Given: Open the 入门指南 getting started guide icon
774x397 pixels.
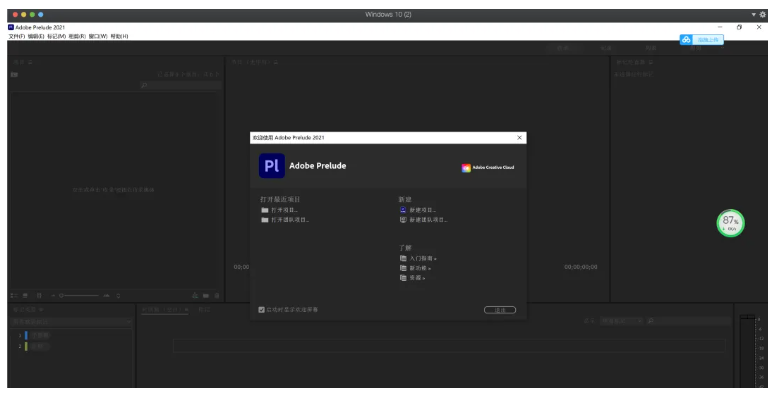Looking at the screenshot, I should (403, 258).
